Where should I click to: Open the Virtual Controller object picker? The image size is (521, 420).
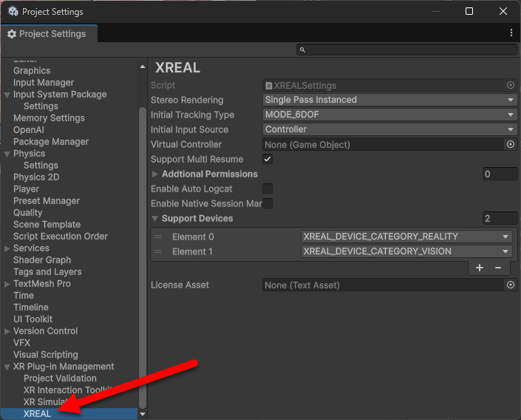511,145
